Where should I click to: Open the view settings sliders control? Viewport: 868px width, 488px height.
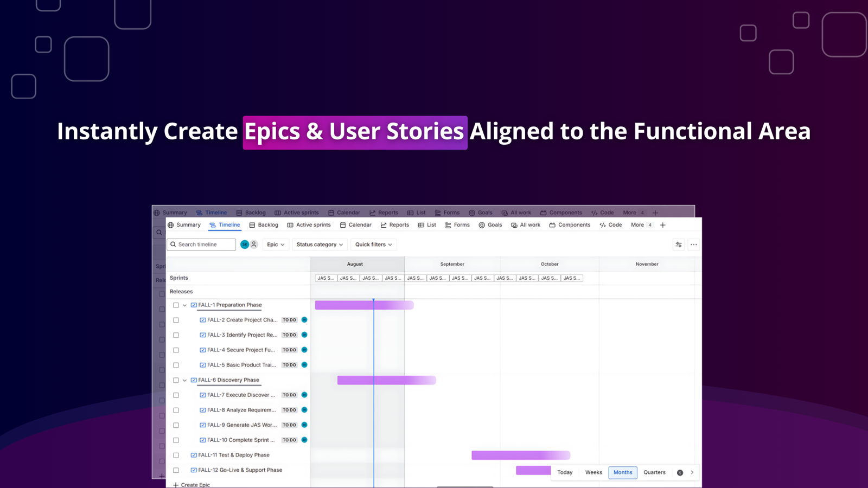click(x=678, y=245)
